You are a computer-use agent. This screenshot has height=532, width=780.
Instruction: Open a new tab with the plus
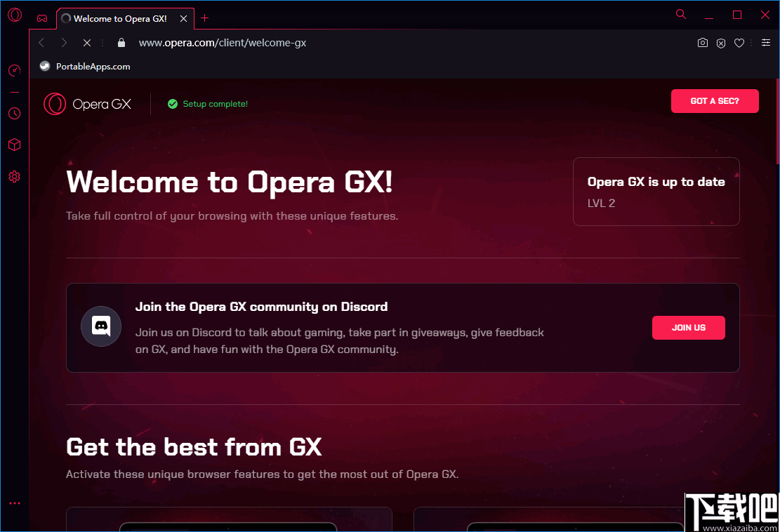click(x=204, y=18)
